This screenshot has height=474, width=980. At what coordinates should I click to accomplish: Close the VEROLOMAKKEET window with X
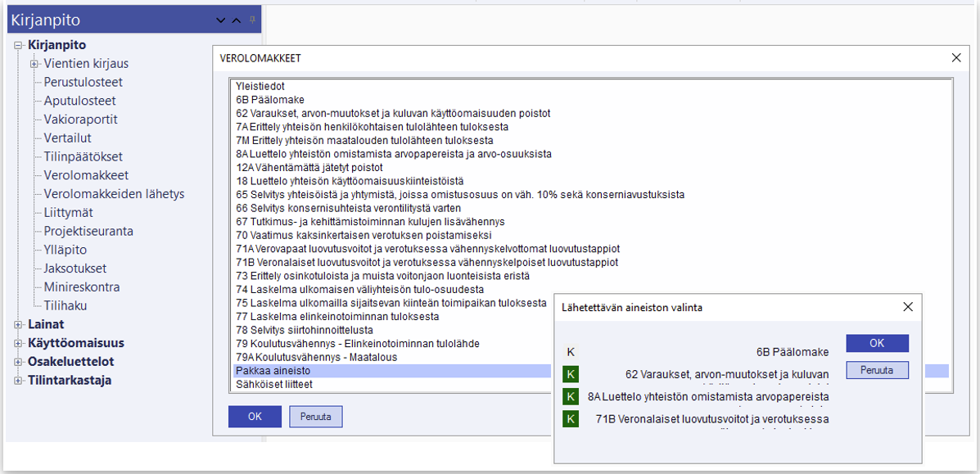tap(955, 58)
